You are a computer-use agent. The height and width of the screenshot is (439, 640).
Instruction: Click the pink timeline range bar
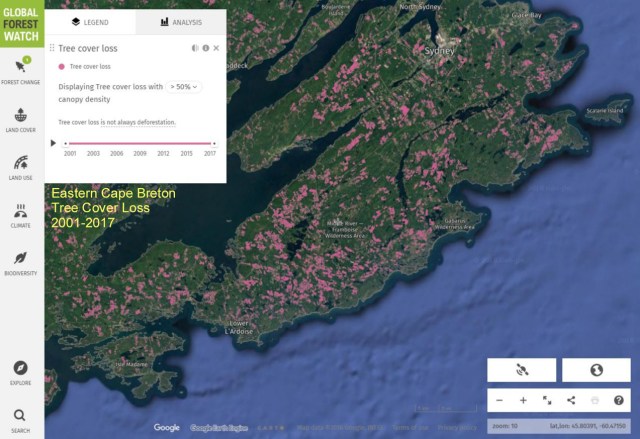coord(140,144)
